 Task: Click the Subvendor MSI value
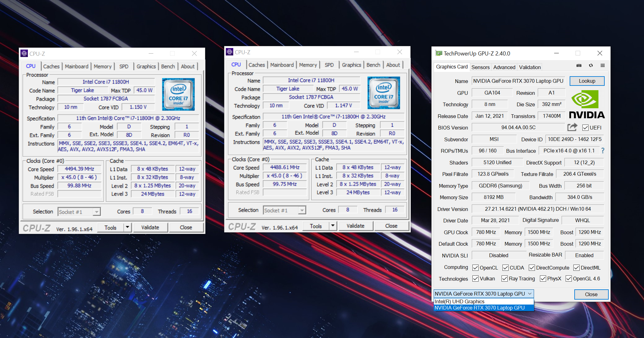[494, 139]
